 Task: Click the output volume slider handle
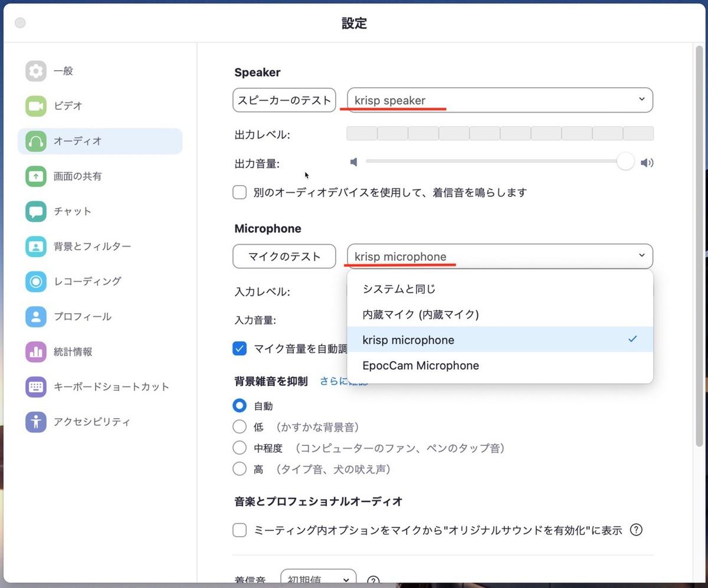point(625,161)
